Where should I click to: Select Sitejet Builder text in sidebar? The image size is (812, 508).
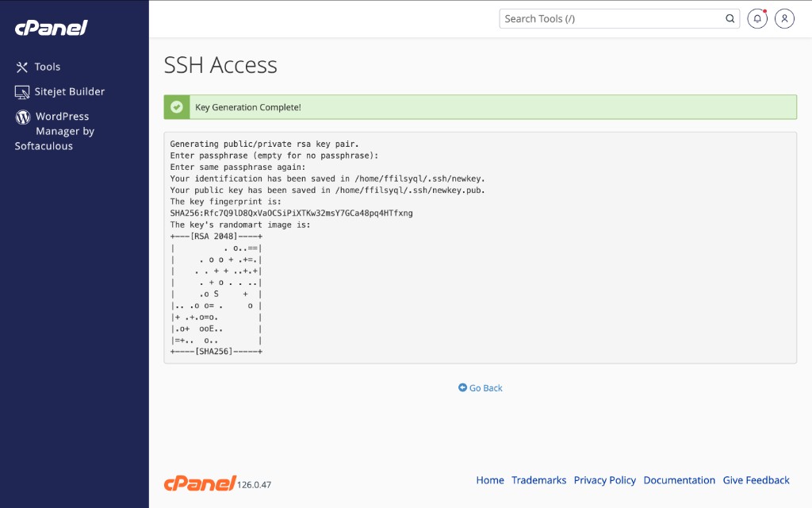(x=70, y=92)
